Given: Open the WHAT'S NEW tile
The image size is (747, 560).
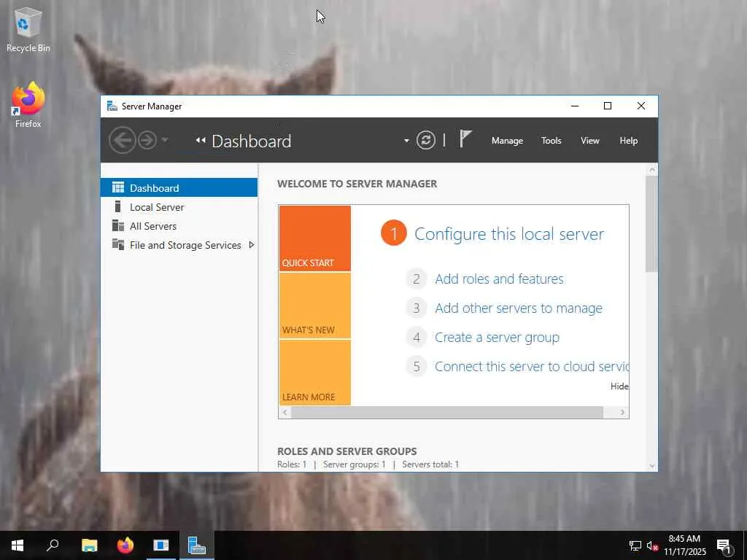Looking at the screenshot, I should click(315, 306).
